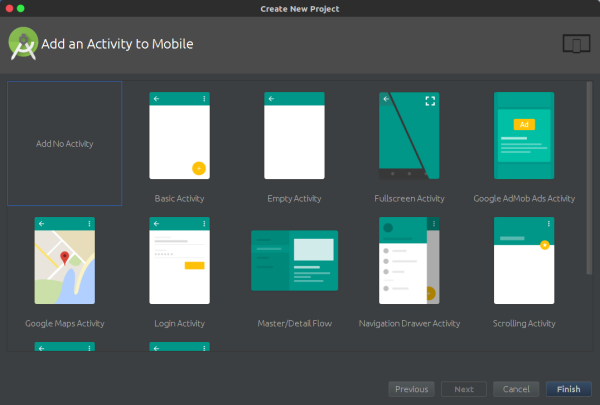This screenshot has width=600, height=405.
Task: Select the Google Maps Activity thumbnail
Action: (65, 261)
